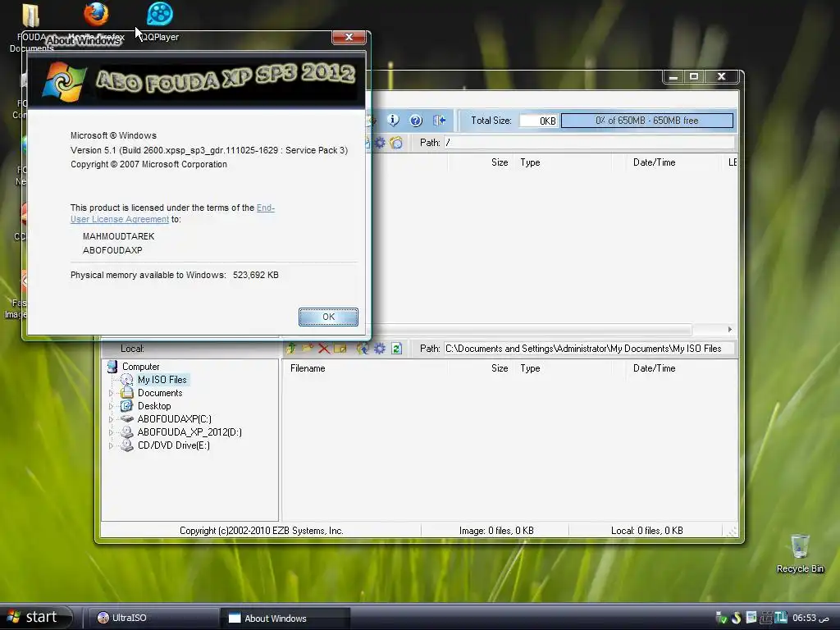Click the exit door icon in UltraISO
Viewport: 840px width, 630px height.
pyautogui.click(x=439, y=121)
